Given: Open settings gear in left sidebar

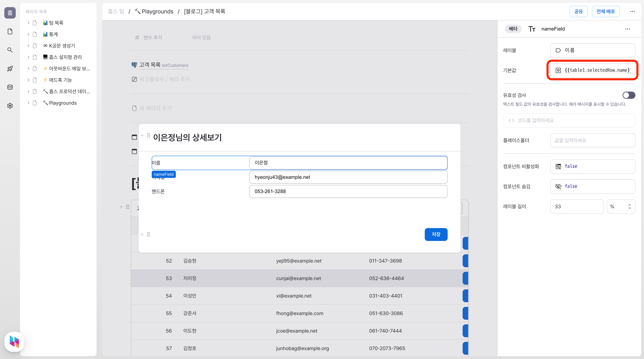Looking at the screenshot, I should coord(10,106).
